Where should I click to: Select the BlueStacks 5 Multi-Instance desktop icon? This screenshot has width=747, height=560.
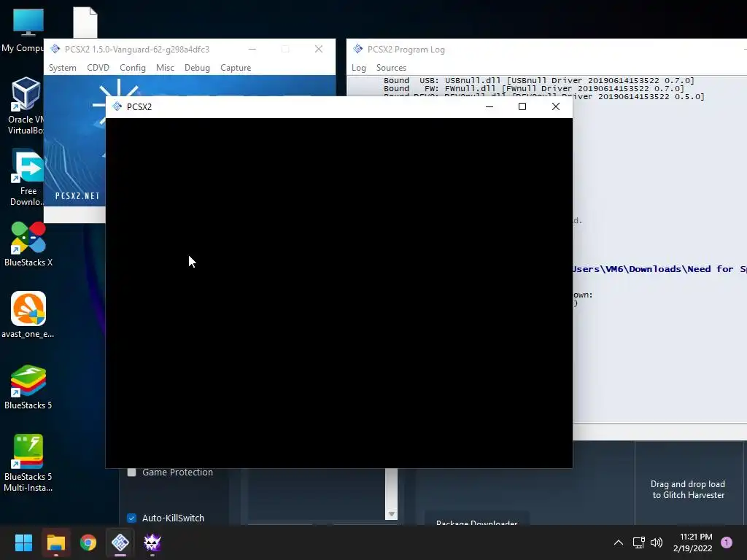click(28, 463)
